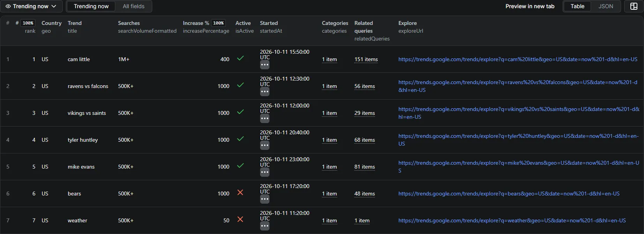644x234 pixels.
Task: Select the 400 increase percentage cell
Action: [x=225, y=60]
